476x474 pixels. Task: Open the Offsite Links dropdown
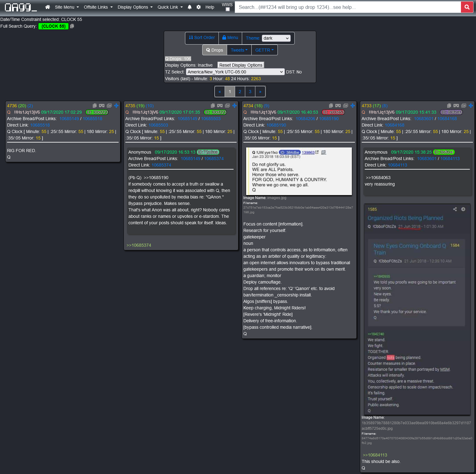click(x=98, y=7)
